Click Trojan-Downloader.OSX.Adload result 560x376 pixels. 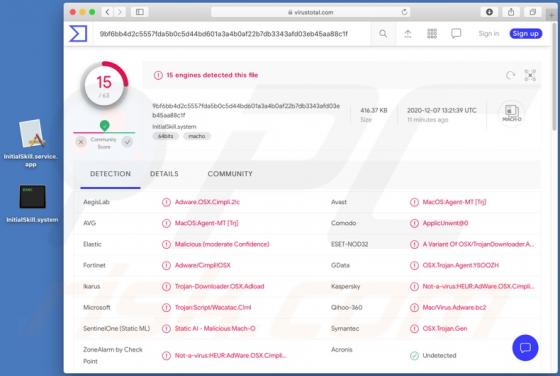[219, 286]
